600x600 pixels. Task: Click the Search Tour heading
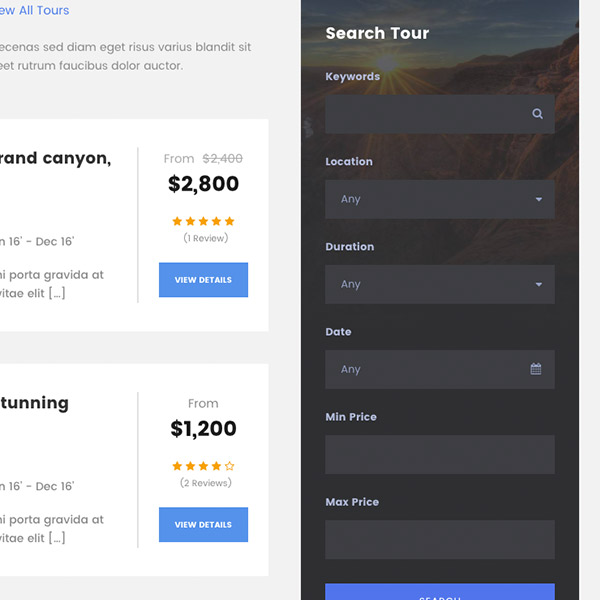pyautogui.click(x=377, y=33)
